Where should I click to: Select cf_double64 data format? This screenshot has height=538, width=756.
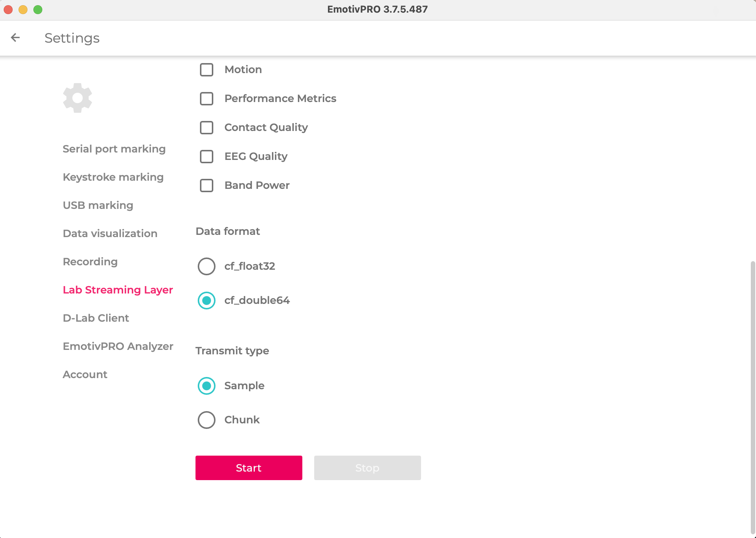point(206,301)
